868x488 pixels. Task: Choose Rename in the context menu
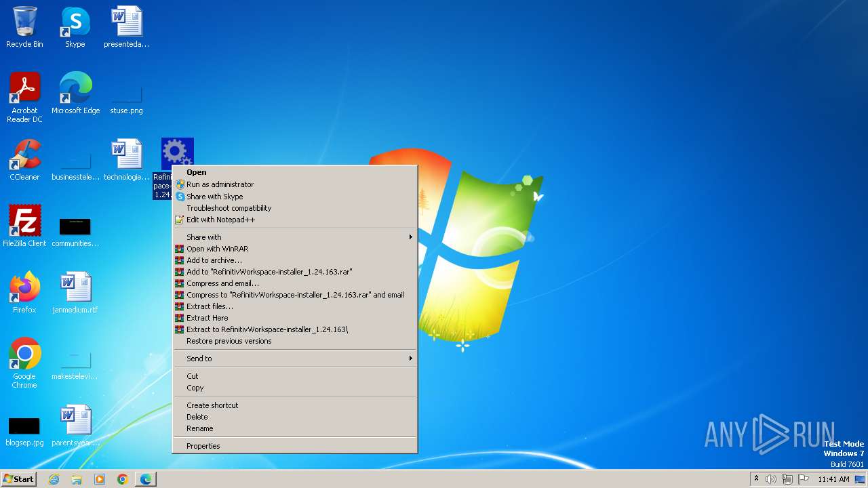click(295, 428)
